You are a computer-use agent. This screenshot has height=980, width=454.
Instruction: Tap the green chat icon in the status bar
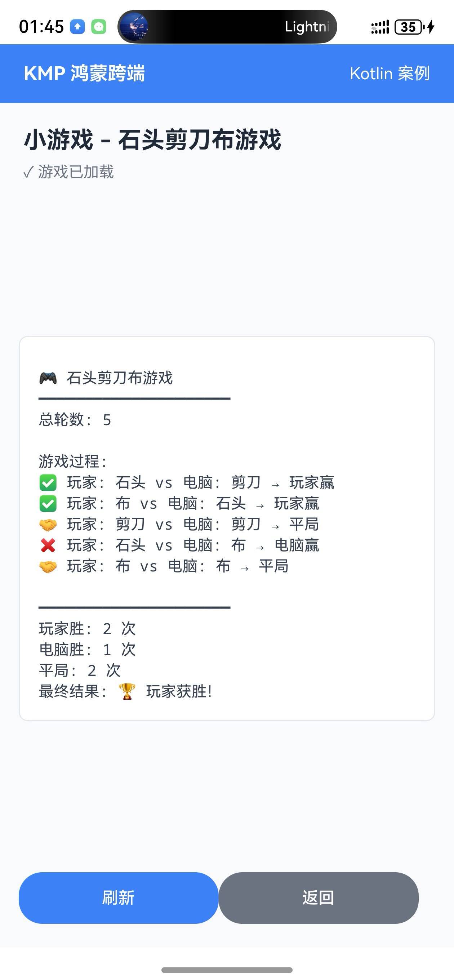point(99,26)
